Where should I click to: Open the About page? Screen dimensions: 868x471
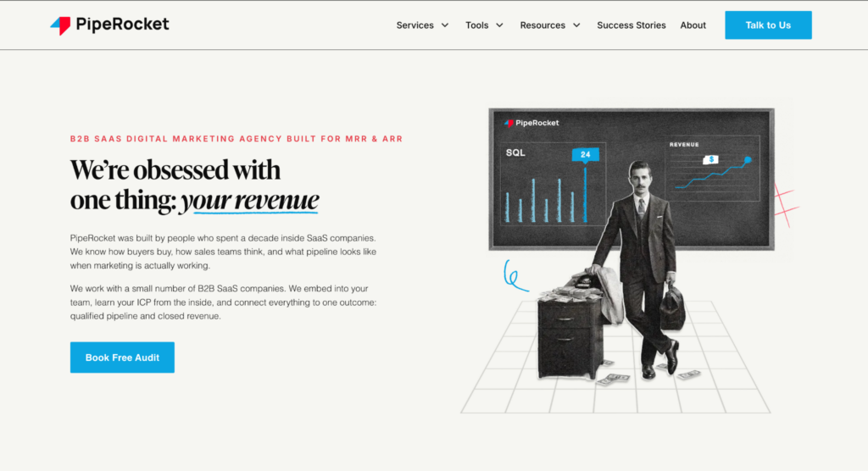point(693,25)
